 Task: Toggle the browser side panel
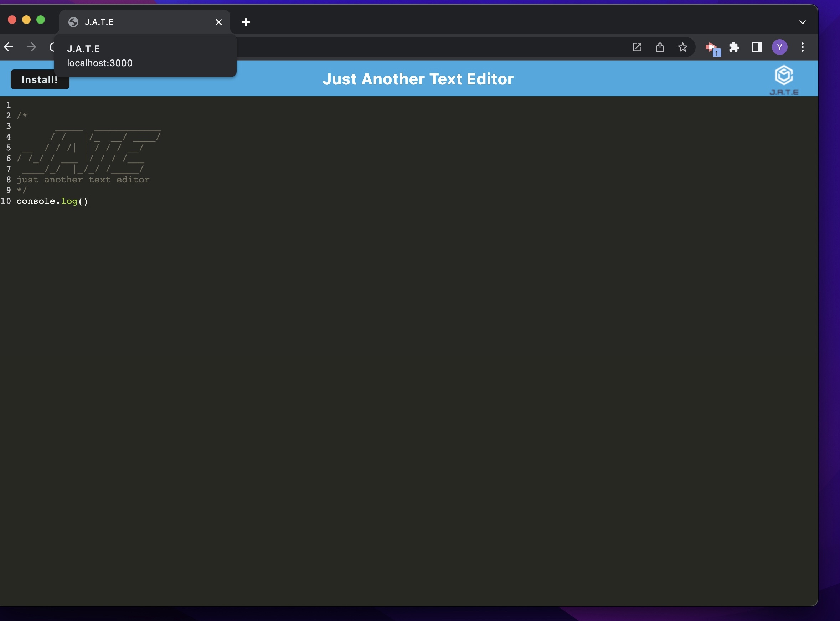click(x=757, y=47)
